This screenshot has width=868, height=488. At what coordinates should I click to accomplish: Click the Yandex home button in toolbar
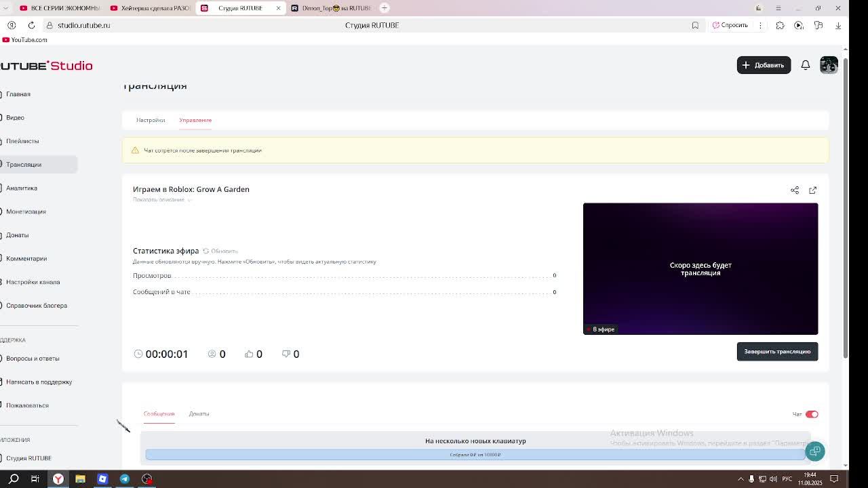[12, 25]
